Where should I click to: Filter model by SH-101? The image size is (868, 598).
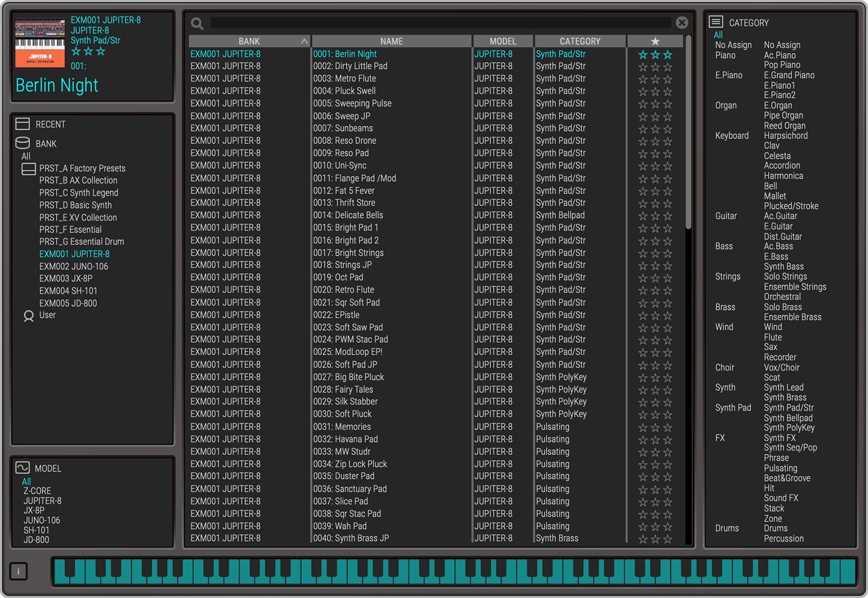coord(36,530)
